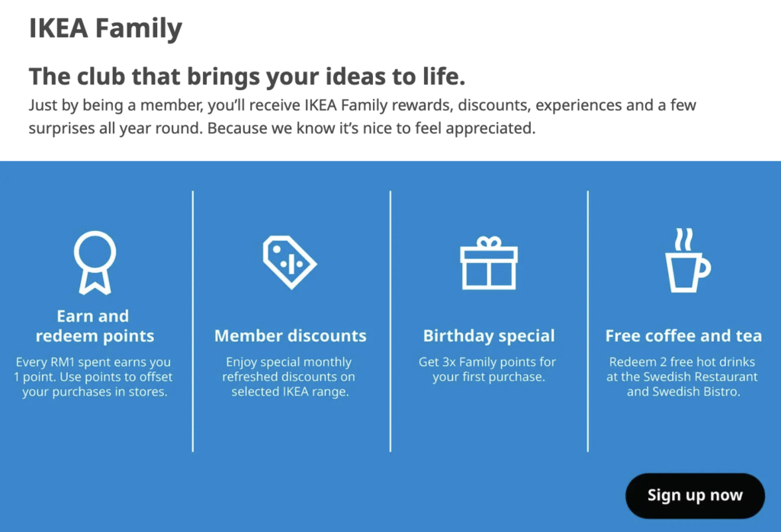Click the birthday gift box icon
This screenshot has height=532, width=781.
[x=489, y=263]
